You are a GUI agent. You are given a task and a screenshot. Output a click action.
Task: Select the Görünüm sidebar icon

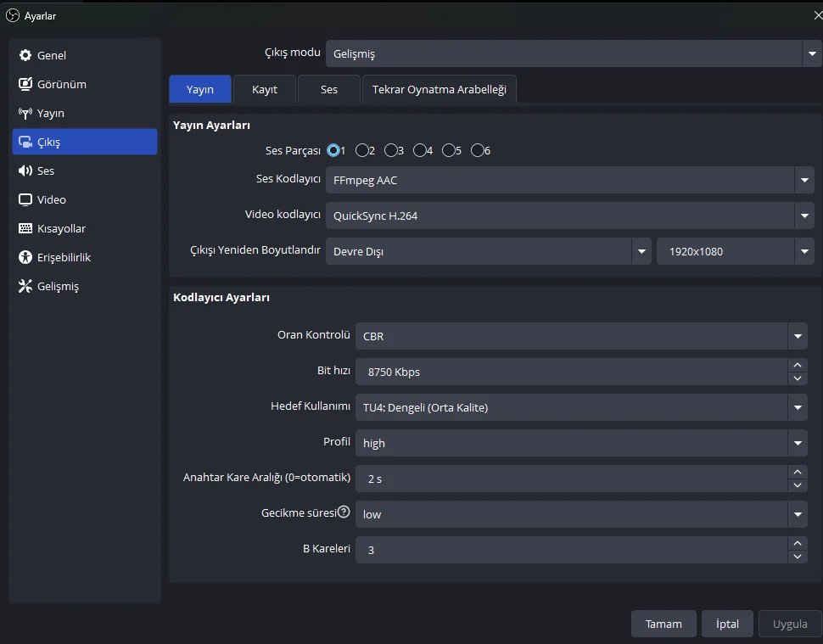25,84
